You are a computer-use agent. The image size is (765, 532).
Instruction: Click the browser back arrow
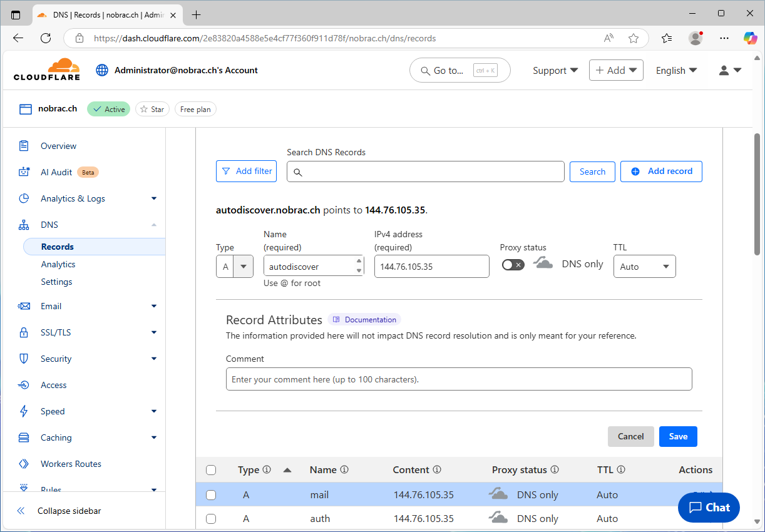pyautogui.click(x=18, y=38)
